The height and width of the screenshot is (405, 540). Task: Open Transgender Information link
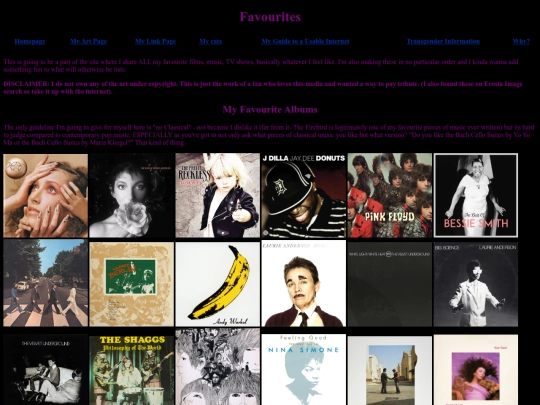tap(443, 41)
